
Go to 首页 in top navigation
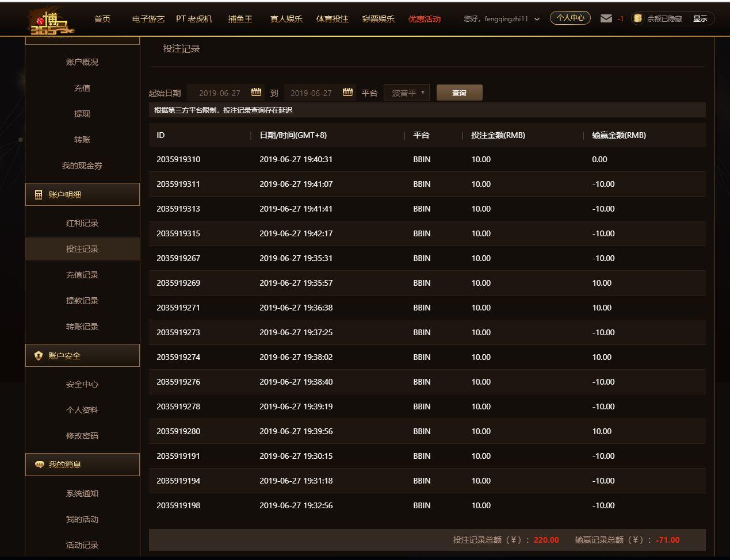pos(102,19)
